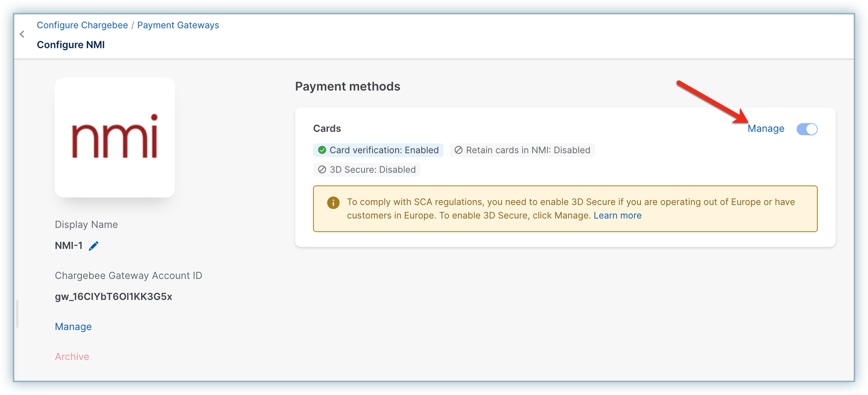Click the disabled icon beside 3D Secure

tap(322, 169)
